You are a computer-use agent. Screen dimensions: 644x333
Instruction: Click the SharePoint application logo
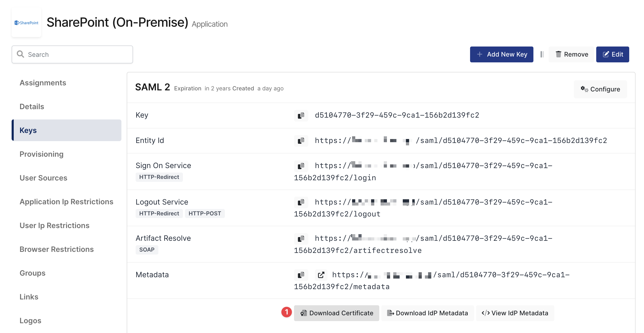26,22
